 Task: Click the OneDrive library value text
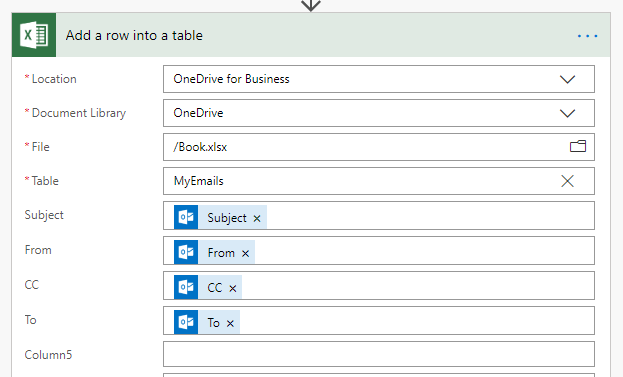pyautogui.click(x=198, y=113)
